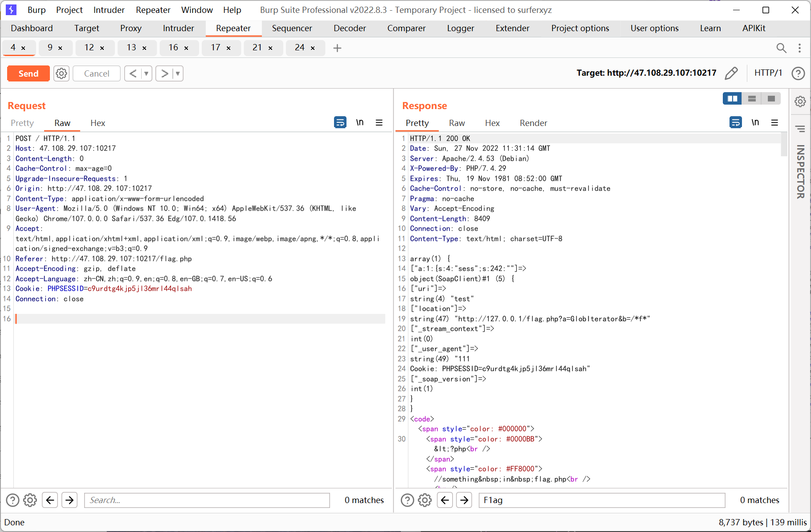Select Repeater tab 13

pos(131,47)
